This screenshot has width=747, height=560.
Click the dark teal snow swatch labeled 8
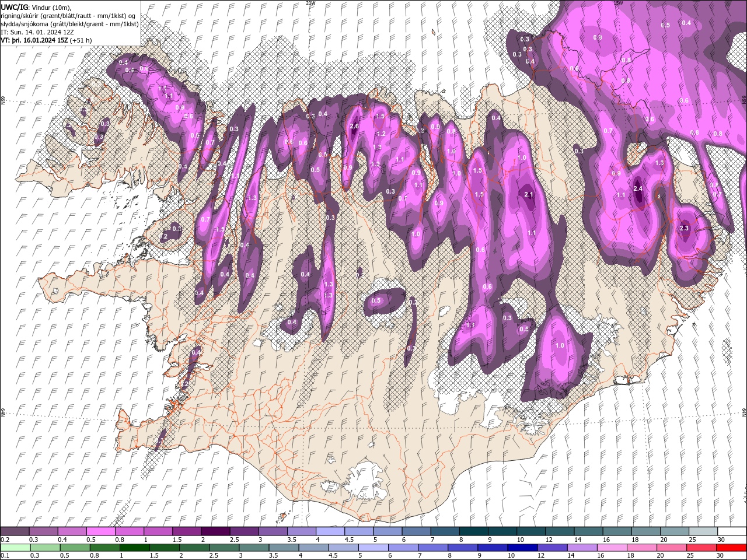point(475,531)
